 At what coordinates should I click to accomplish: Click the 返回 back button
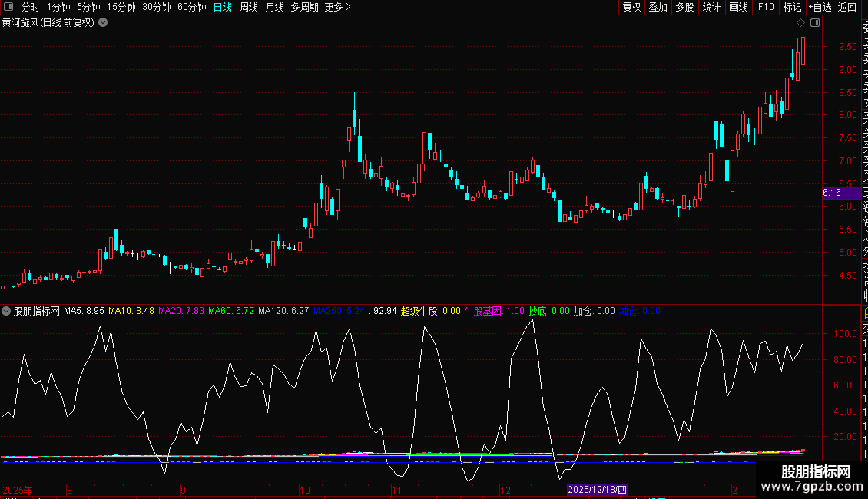click(847, 7)
